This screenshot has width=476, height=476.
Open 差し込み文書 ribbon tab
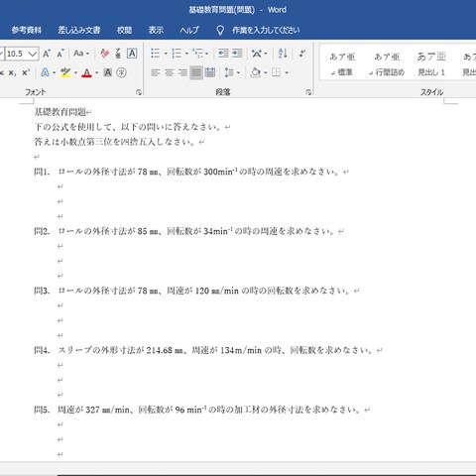point(79,30)
